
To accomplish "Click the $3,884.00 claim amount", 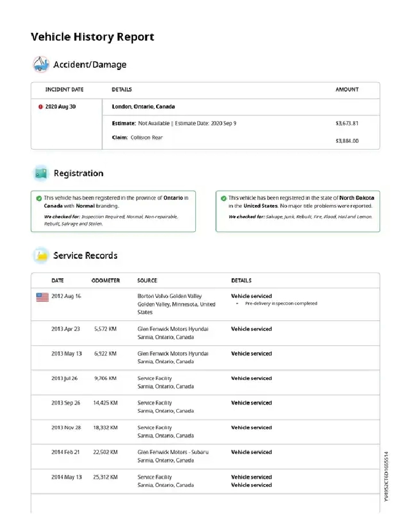I will tap(347, 141).
